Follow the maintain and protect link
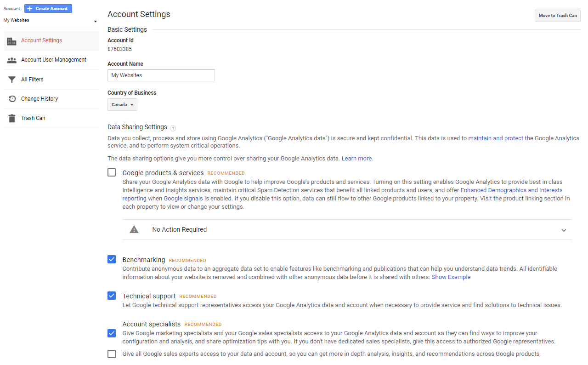The height and width of the screenshot is (365, 588). tap(496, 138)
